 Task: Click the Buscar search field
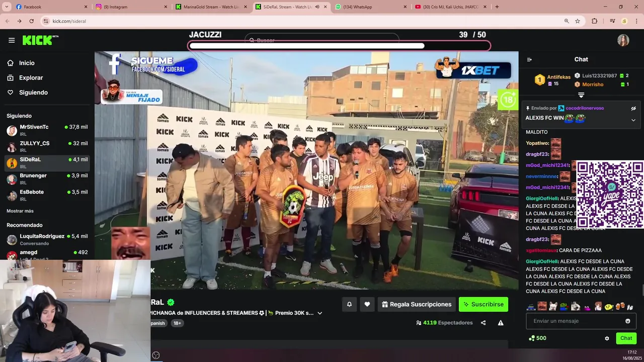pos(322,40)
